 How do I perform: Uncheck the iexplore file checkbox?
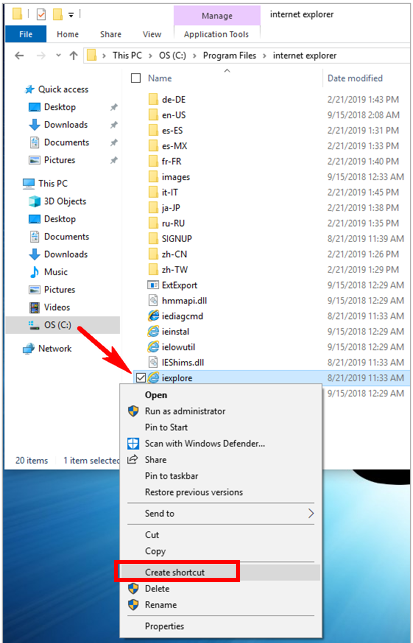pyautogui.click(x=140, y=377)
